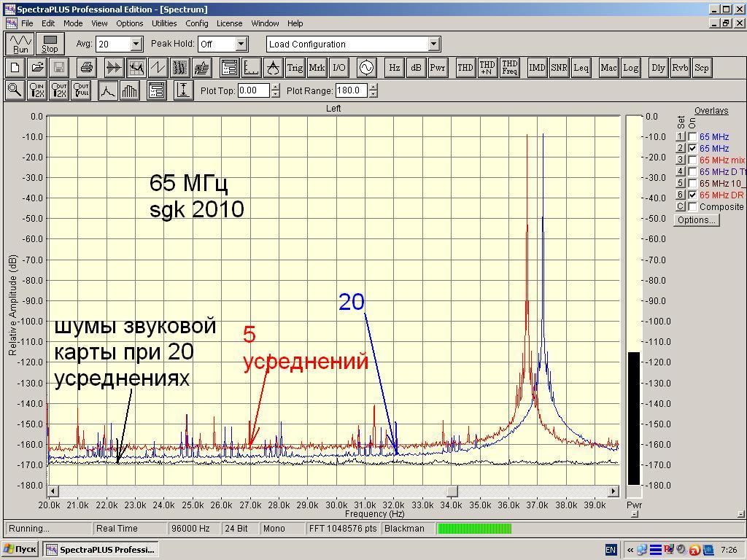Viewport: 747px width, 560px height.
Task: Open the SNR measurement tool
Action: point(559,68)
